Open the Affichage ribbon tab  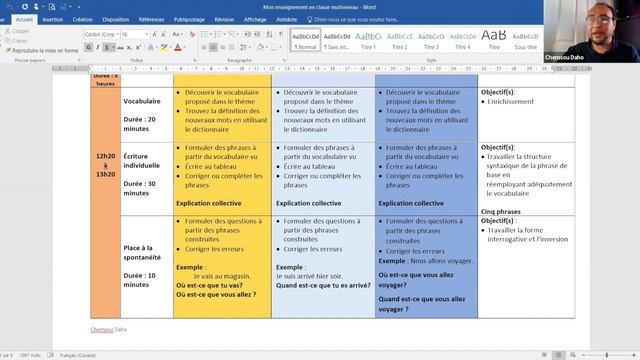click(x=255, y=20)
